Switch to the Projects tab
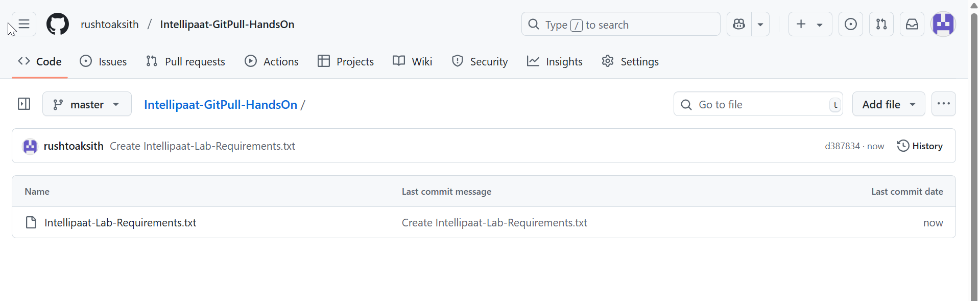The height and width of the screenshot is (301, 980). (x=346, y=61)
